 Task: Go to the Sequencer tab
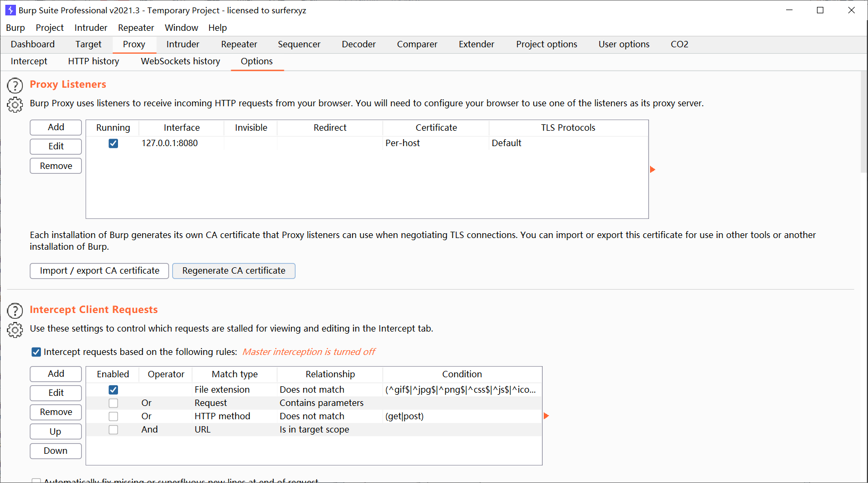[299, 44]
